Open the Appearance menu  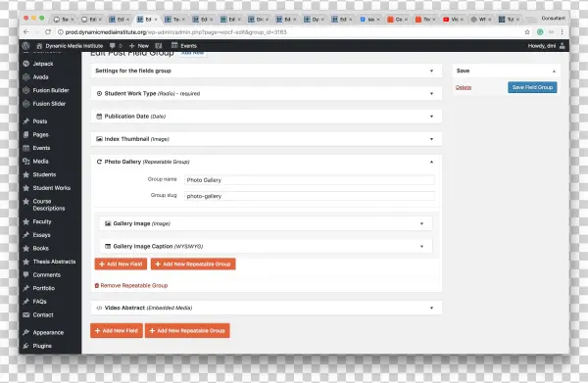tap(48, 332)
